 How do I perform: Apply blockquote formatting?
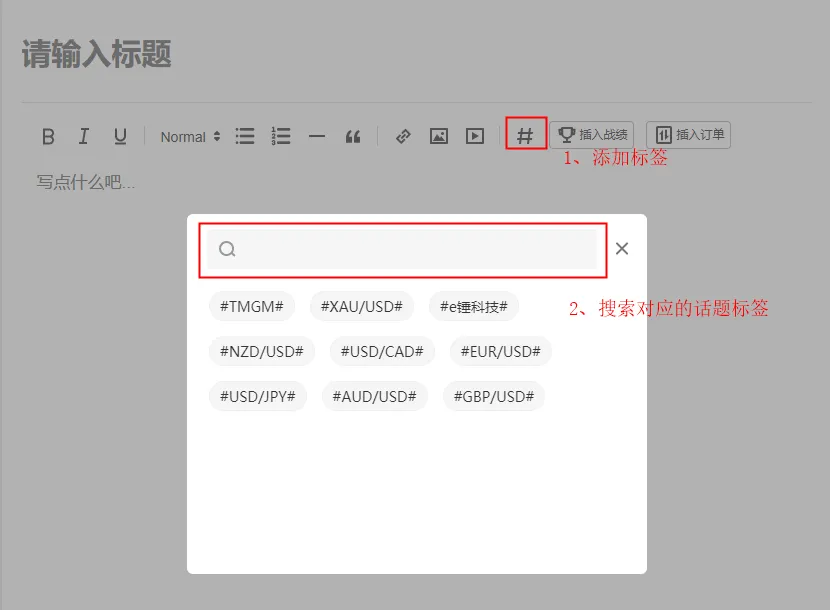tap(353, 137)
